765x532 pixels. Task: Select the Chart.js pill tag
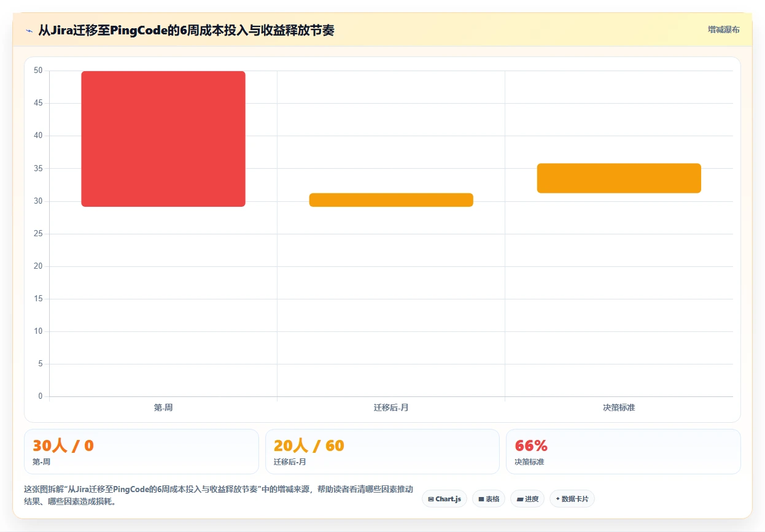(445, 499)
